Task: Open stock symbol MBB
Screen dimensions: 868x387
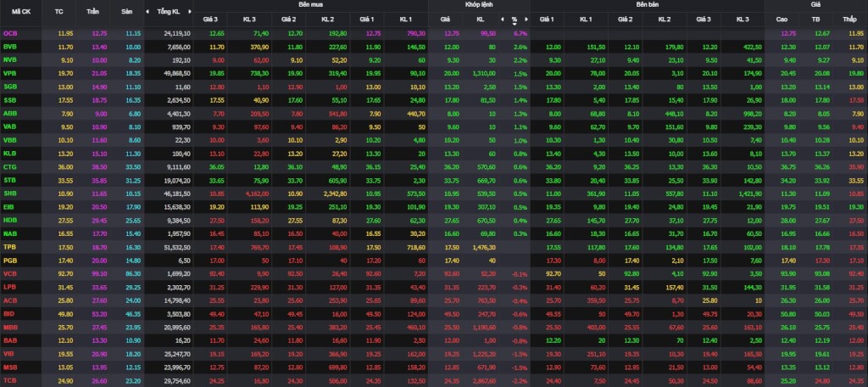Action: (x=10, y=327)
